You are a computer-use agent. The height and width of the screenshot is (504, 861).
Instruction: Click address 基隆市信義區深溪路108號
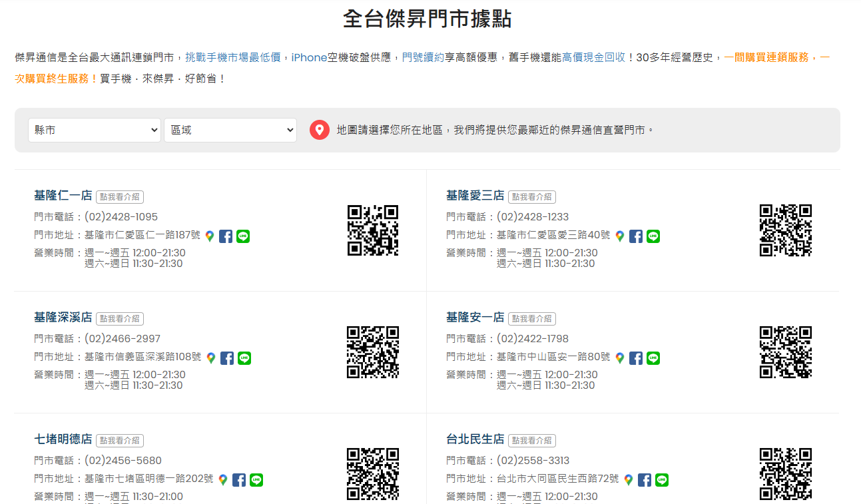143,357
